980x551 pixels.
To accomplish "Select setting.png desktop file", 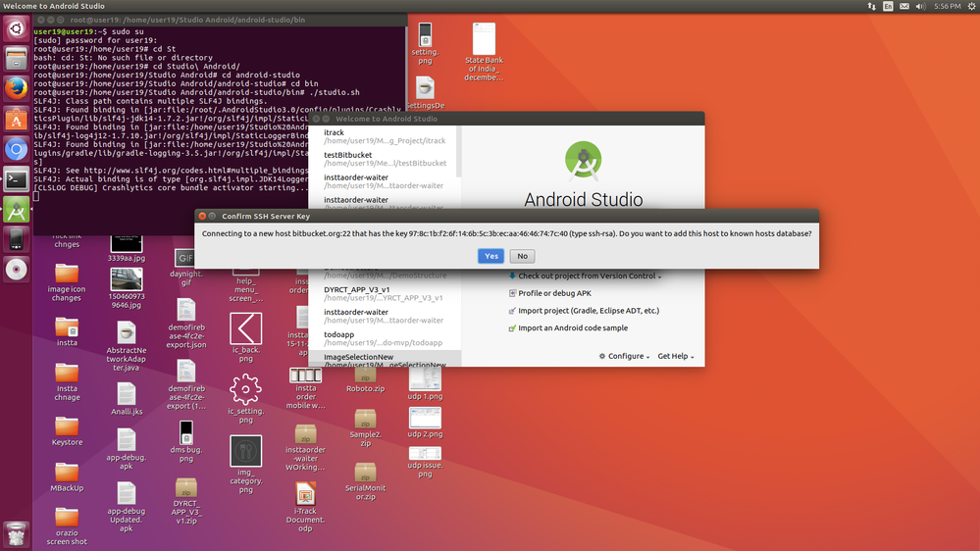I will (425, 44).
